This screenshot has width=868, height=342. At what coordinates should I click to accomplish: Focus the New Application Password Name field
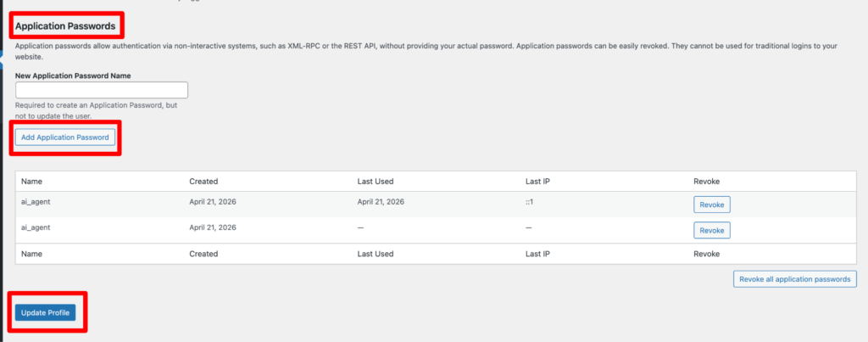(102, 90)
